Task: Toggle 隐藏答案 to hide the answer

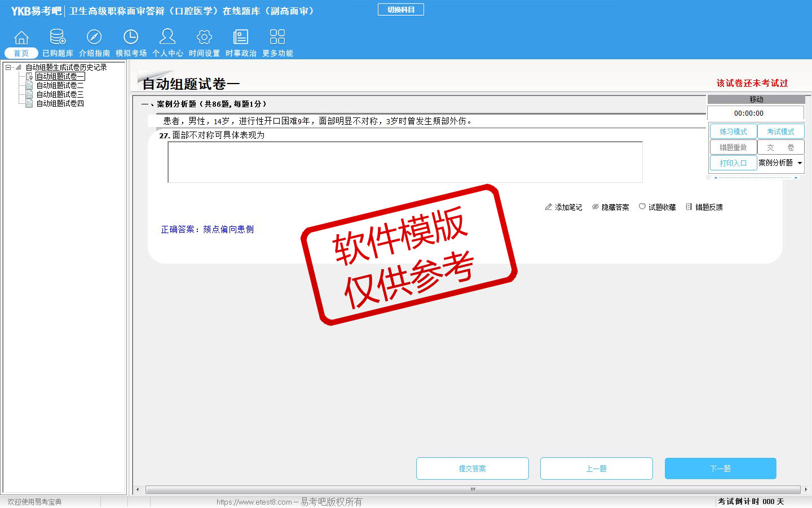Action: click(610, 207)
